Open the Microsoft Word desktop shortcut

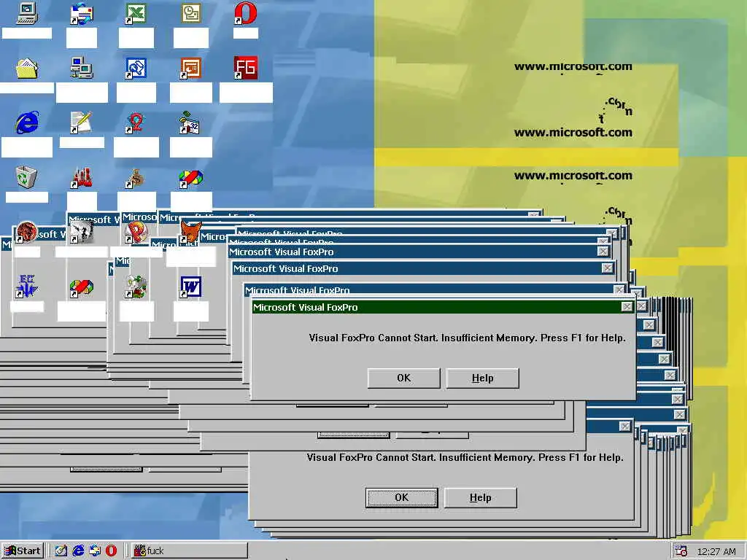coord(190,287)
